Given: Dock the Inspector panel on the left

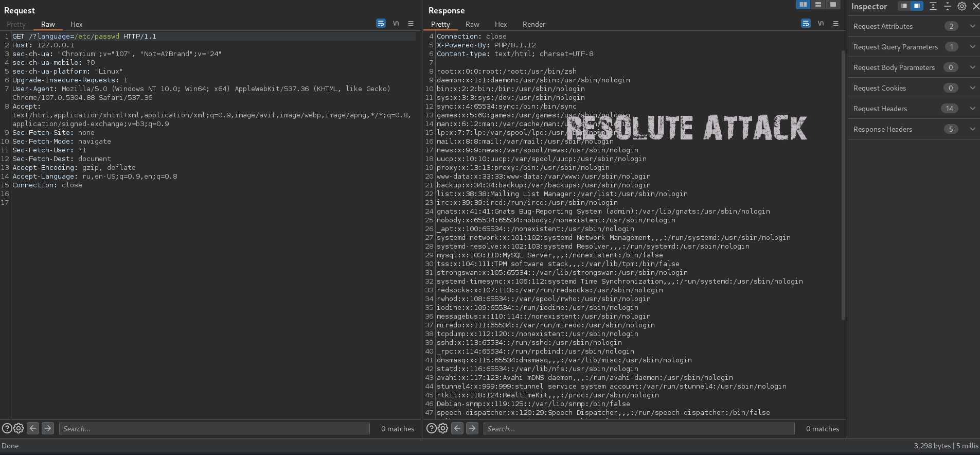Looking at the screenshot, I should click(904, 6).
